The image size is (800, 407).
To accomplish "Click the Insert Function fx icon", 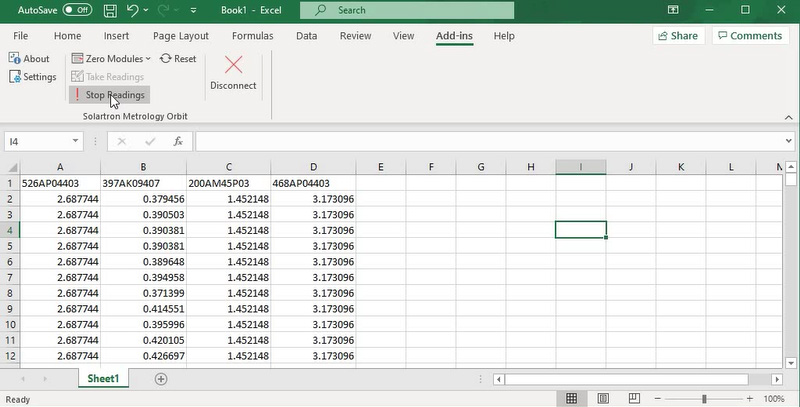I will tap(178, 141).
